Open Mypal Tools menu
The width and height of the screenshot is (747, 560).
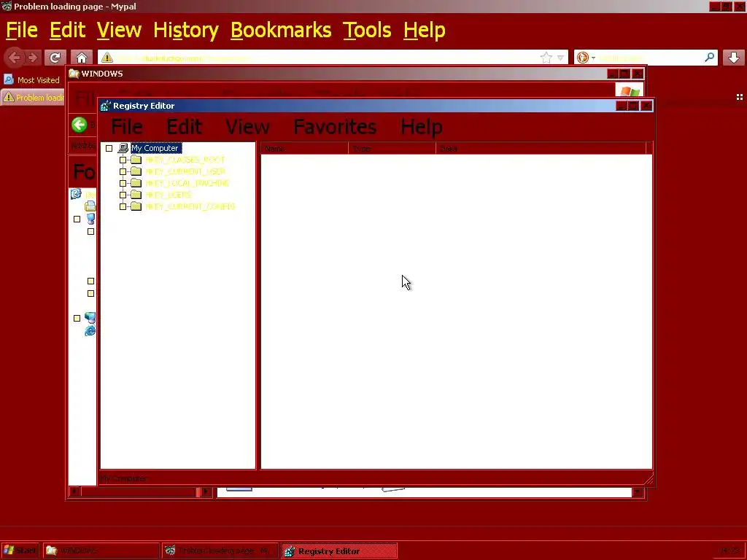coord(367,30)
